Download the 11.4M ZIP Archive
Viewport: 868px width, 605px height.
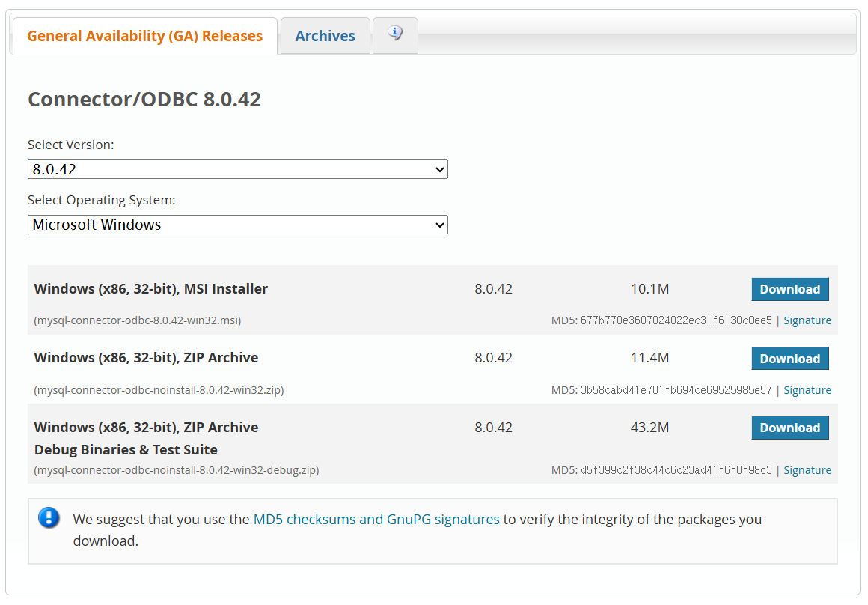coord(790,359)
